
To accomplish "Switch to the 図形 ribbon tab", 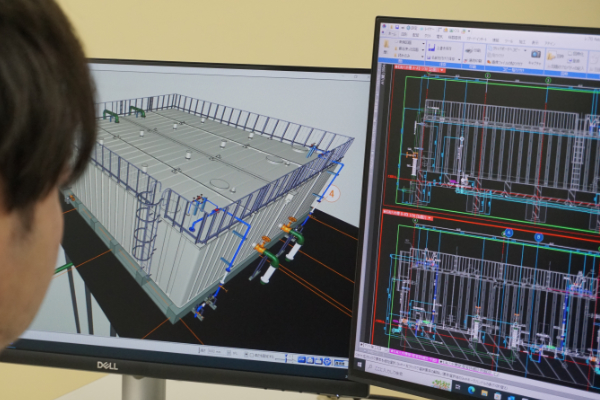I will [404, 34].
